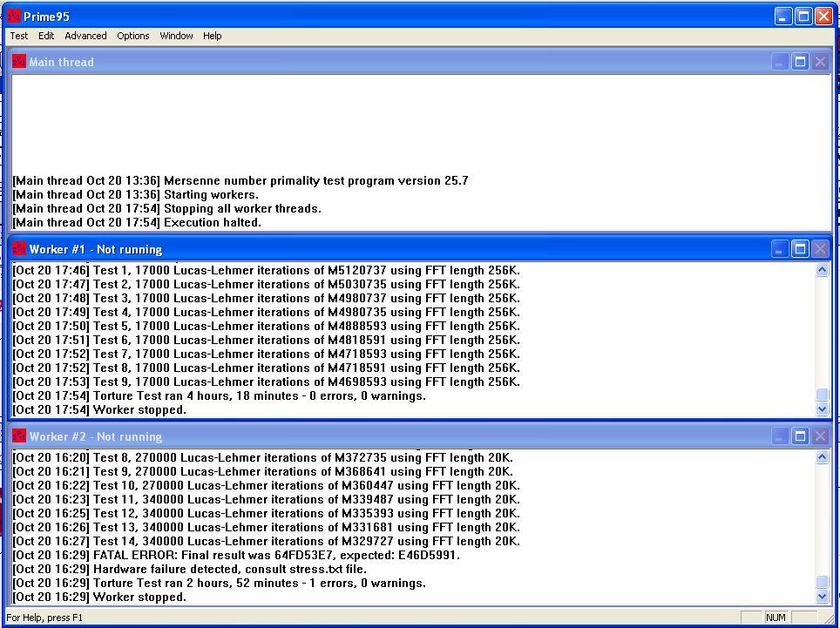The image size is (840, 628).
Task: Minimize the Worker #2 child window
Action: (780, 436)
